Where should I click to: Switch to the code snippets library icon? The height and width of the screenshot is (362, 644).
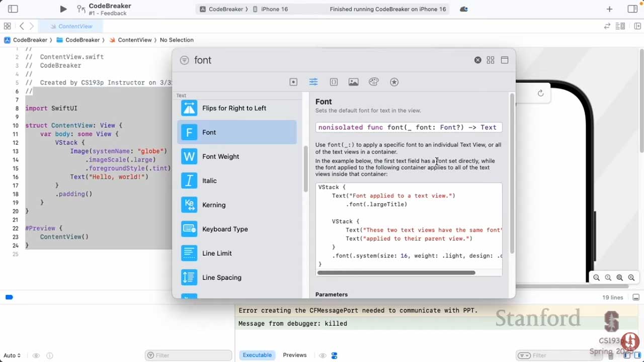[x=334, y=82]
